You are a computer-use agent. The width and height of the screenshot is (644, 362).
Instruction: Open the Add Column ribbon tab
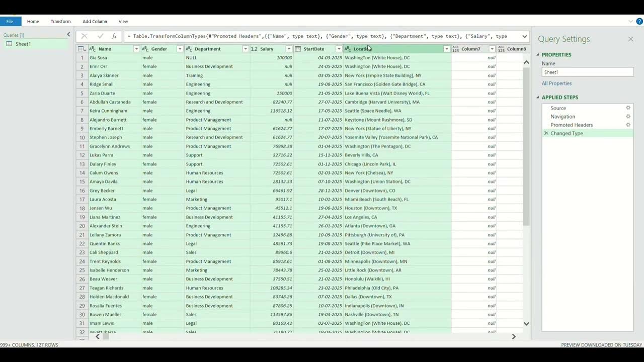pos(95,22)
